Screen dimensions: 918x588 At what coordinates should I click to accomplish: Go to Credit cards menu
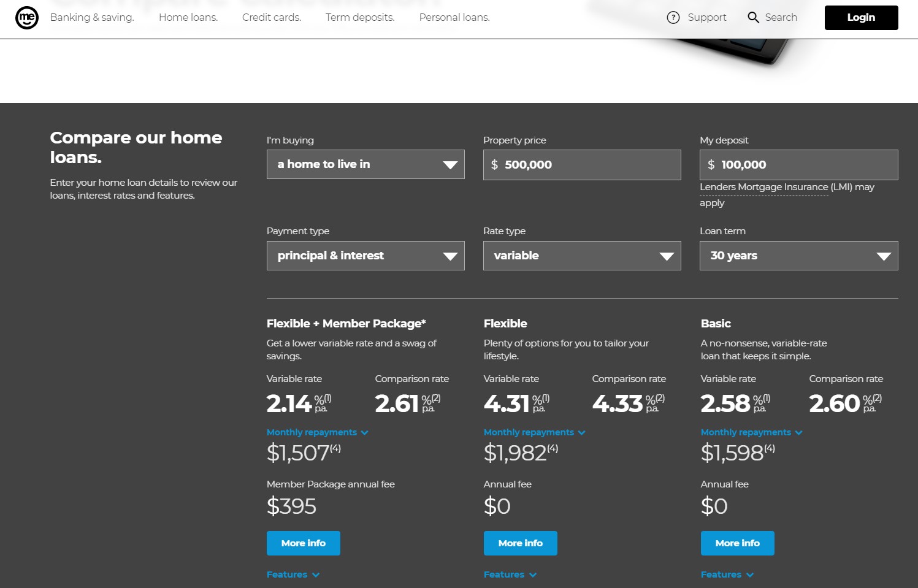point(272,18)
